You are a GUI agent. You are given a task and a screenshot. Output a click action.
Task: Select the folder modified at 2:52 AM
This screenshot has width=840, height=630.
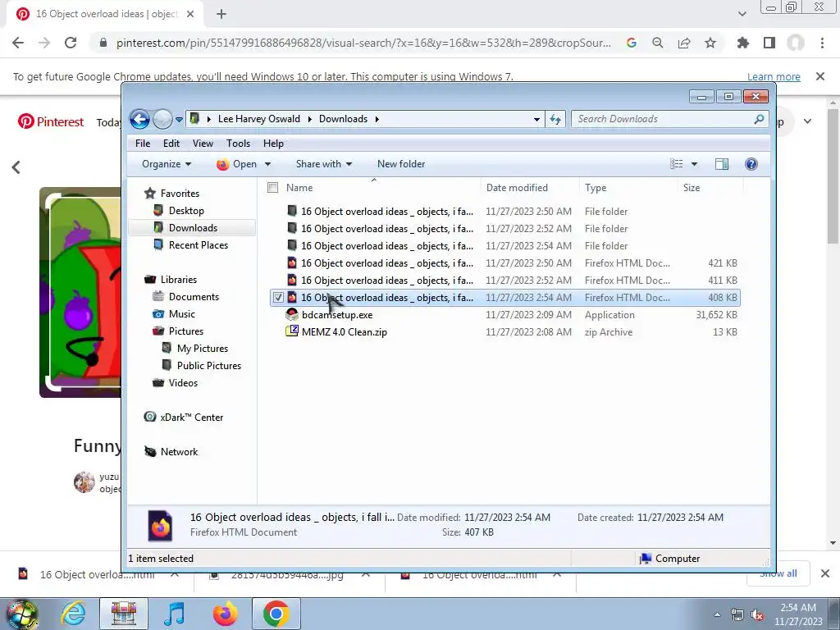(504, 229)
